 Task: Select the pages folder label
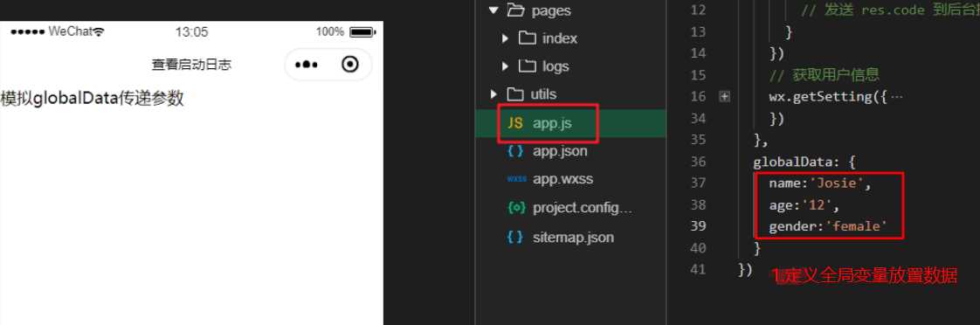[x=550, y=10]
